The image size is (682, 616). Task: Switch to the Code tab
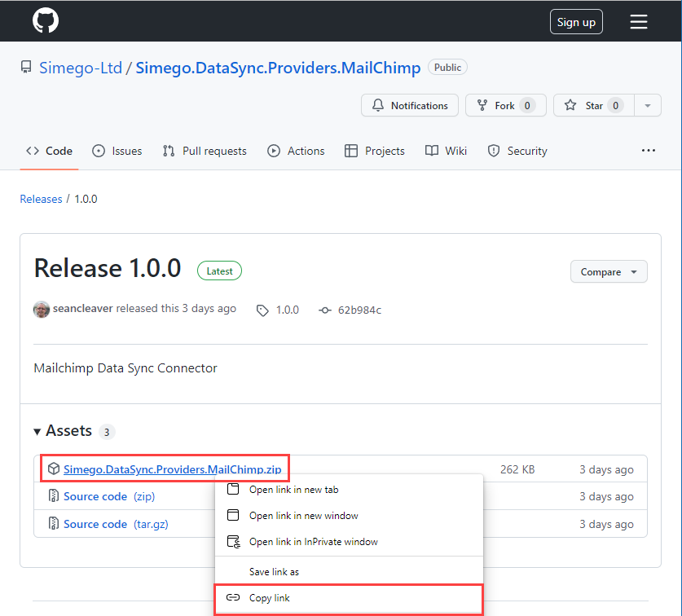pyautogui.click(x=49, y=151)
